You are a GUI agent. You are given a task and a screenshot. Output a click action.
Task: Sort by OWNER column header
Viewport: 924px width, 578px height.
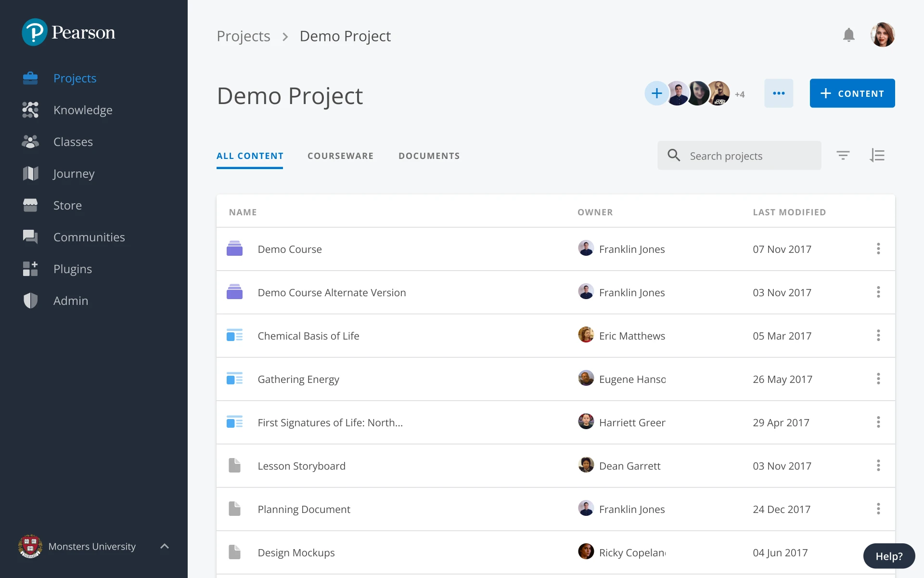tap(595, 212)
